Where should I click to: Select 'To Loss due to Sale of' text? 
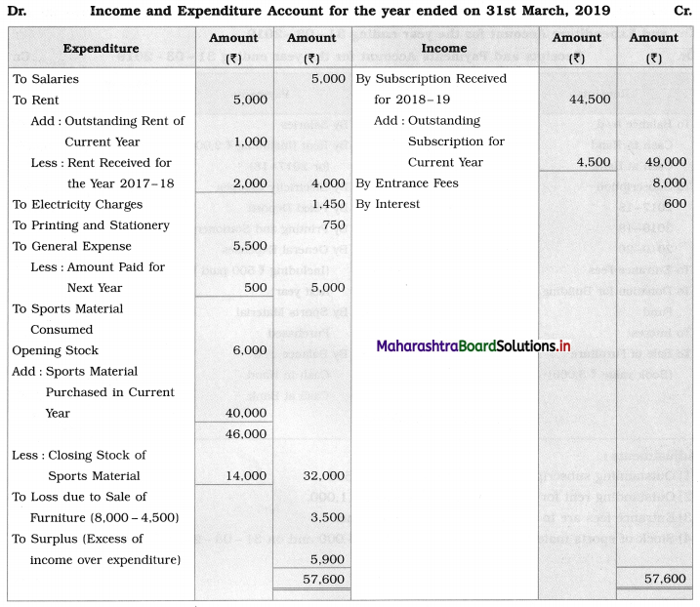[79, 497]
